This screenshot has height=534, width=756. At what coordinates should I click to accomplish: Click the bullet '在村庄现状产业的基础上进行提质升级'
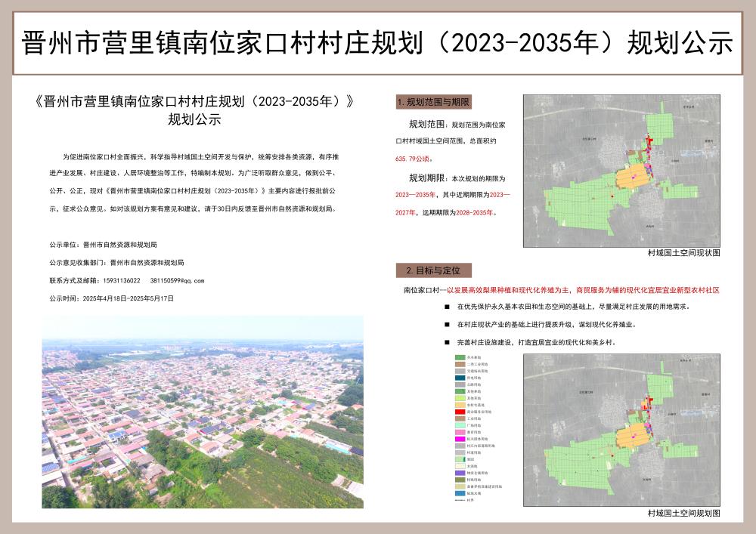click(547, 325)
